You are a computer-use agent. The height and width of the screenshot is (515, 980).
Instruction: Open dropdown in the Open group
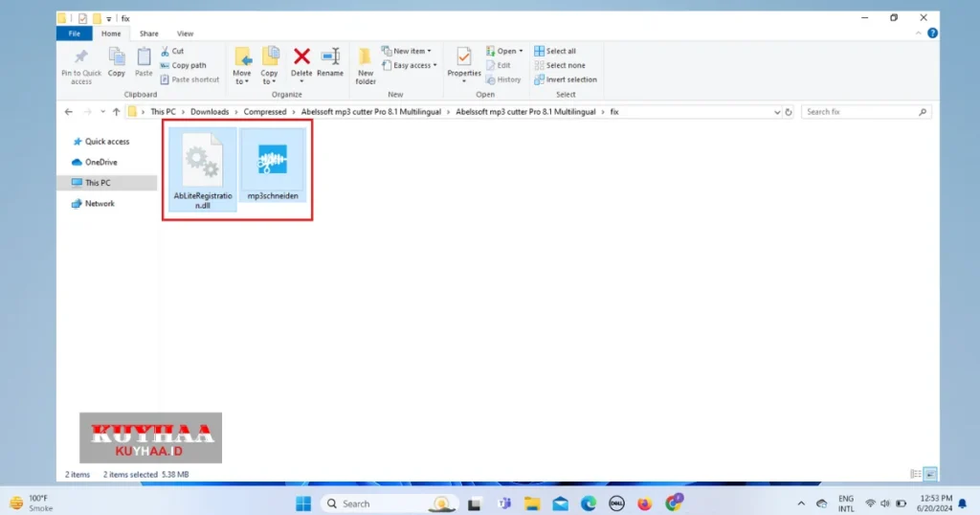pyautogui.click(x=504, y=52)
